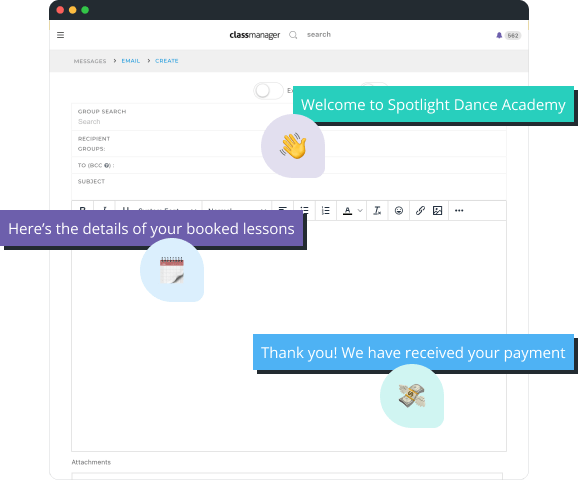The height and width of the screenshot is (480, 578).
Task: Click the To (BCC) recipients field
Action: tap(289, 165)
